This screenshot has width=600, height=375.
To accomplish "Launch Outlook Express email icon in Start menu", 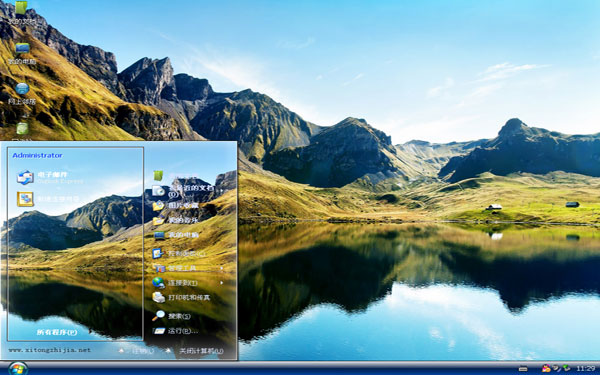I will 25,178.
